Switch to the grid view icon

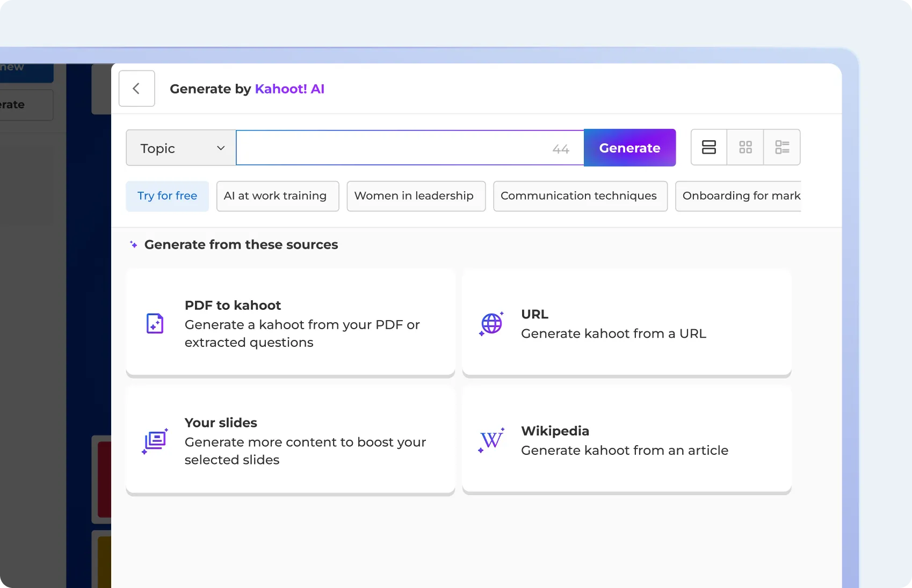coord(745,147)
